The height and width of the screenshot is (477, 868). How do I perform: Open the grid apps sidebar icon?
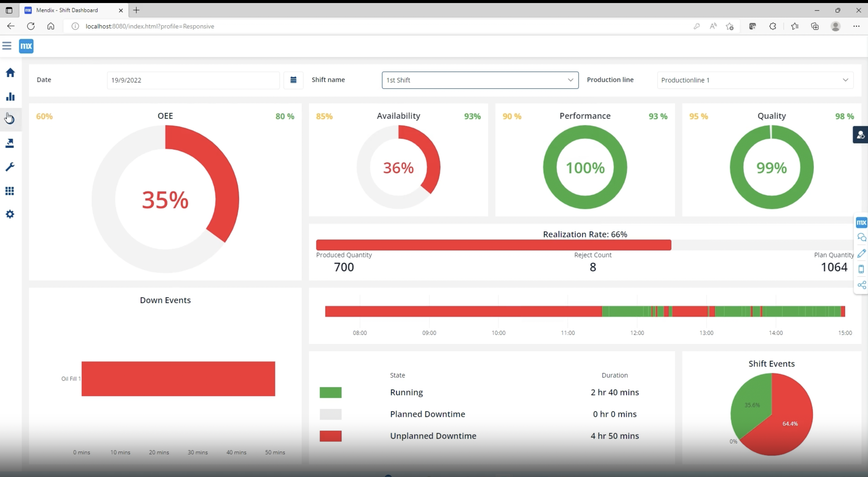pos(10,191)
